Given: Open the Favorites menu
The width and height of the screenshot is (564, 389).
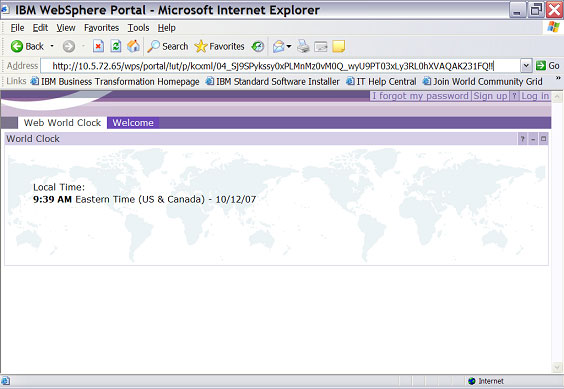Looking at the screenshot, I should [x=101, y=28].
